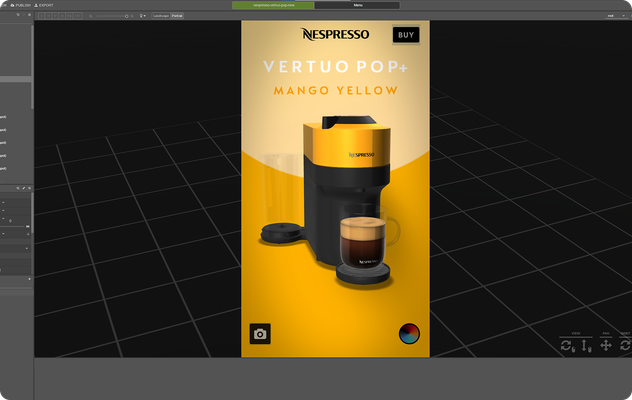The image size is (632, 400).
Task: Click the pencil edit icon in the left panel header
Action: tap(24, 188)
